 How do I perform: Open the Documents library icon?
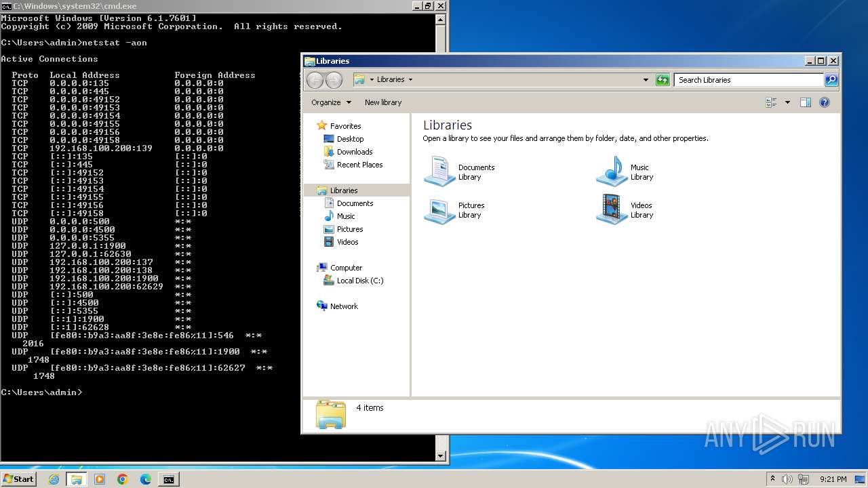click(x=439, y=171)
